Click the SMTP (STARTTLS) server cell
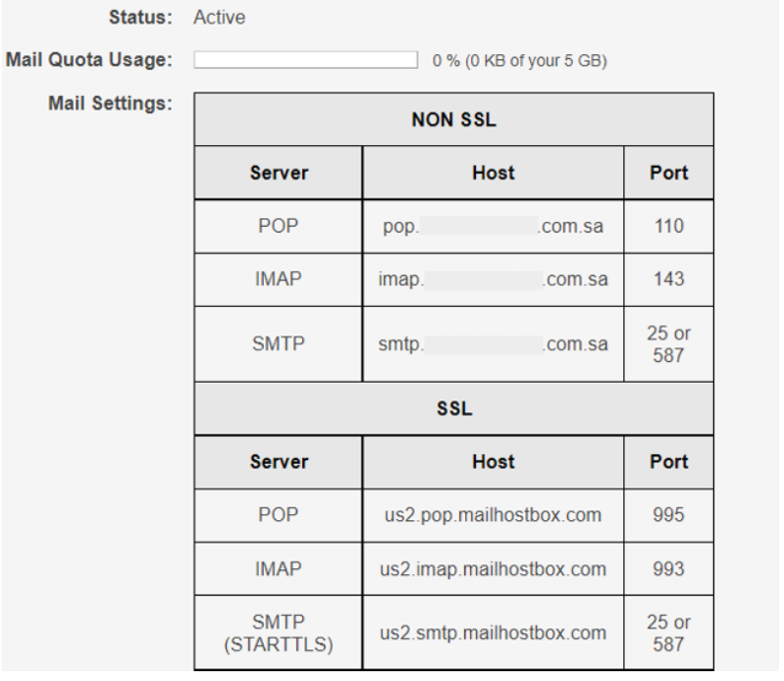Image resolution: width=784 pixels, height=681 pixels. (279, 633)
